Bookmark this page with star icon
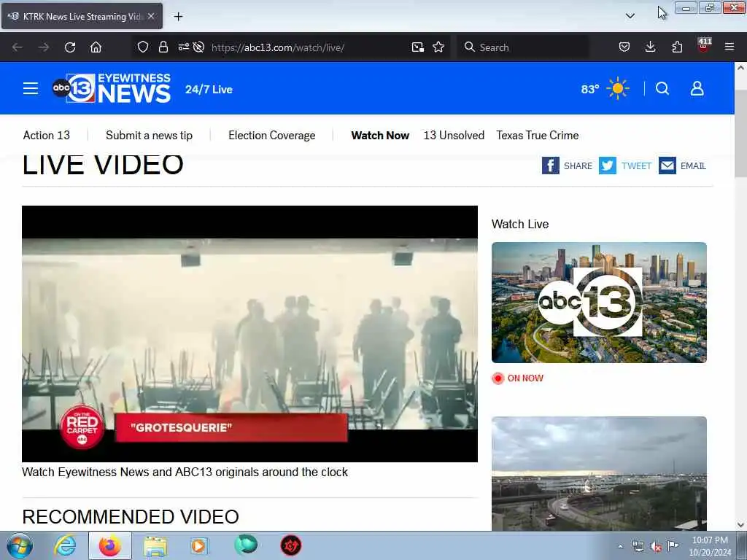This screenshot has width=747, height=560. coord(438,47)
